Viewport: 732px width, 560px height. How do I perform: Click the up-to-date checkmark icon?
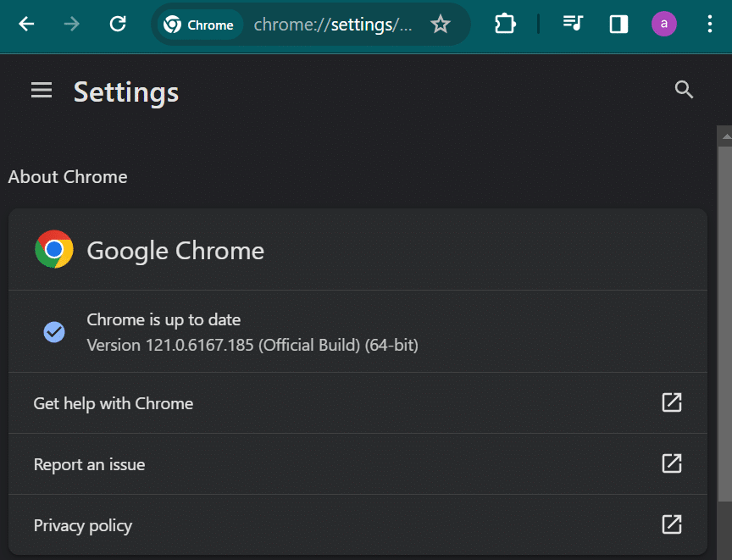coord(54,332)
